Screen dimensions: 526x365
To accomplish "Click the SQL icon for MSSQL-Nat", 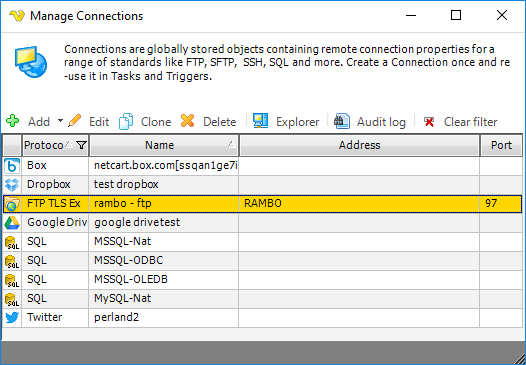I will pyautogui.click(x=12, y=242).
